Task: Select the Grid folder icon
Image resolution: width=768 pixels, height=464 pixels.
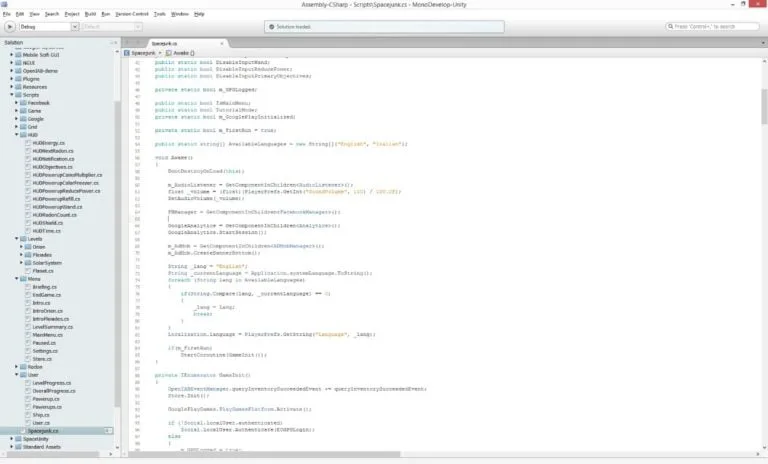Action: (x=23, y=127)
